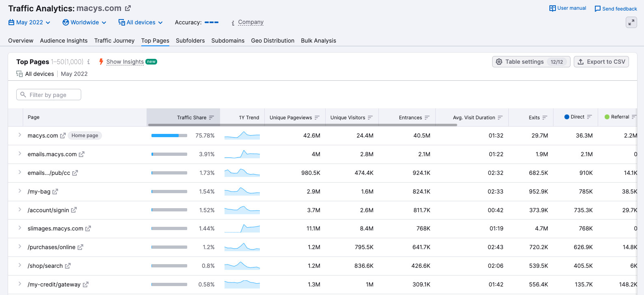This screenshot has height=295, width=644.
Task: Expand the /purchases/online row
Action: tap(19, 247)
